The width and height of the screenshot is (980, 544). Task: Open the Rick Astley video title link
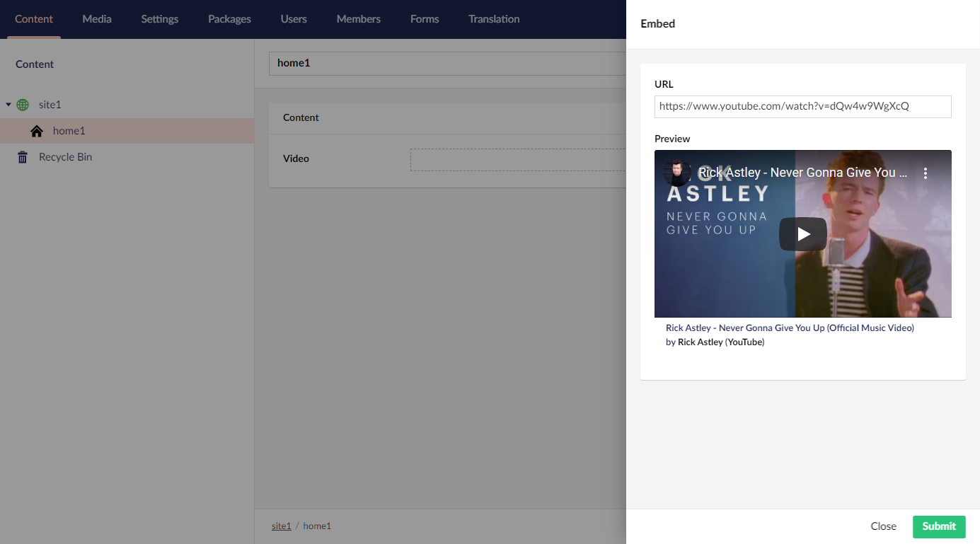coord(790,328)
